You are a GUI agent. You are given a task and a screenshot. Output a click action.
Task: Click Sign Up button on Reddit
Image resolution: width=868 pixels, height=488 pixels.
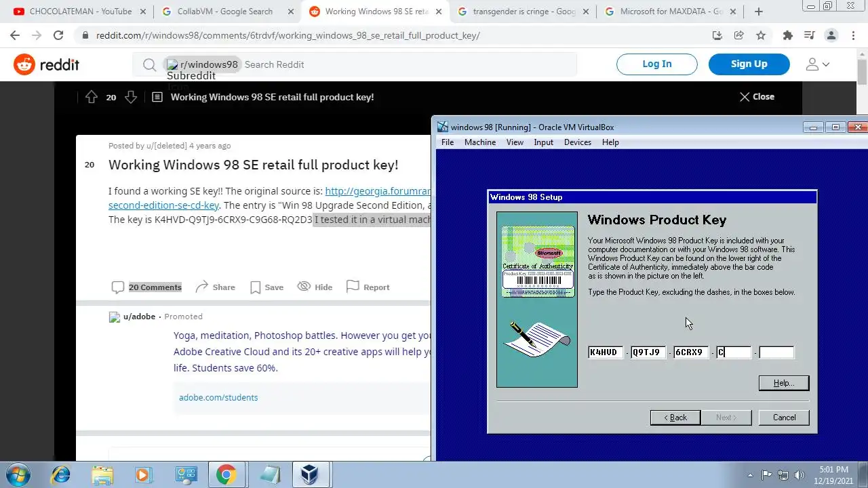pyautogui.click(x=749, y=64)
